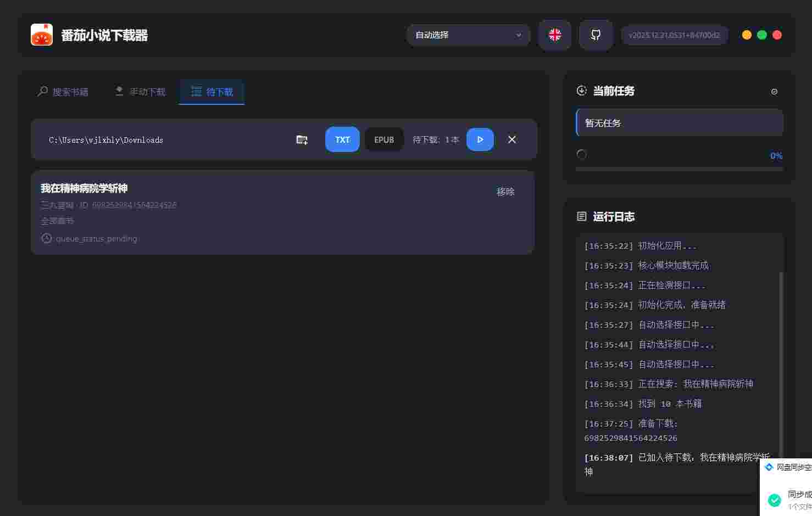This screenshot has width=812, height=516.
Task: Click the run log scrollbar
Action: point(781,362)
